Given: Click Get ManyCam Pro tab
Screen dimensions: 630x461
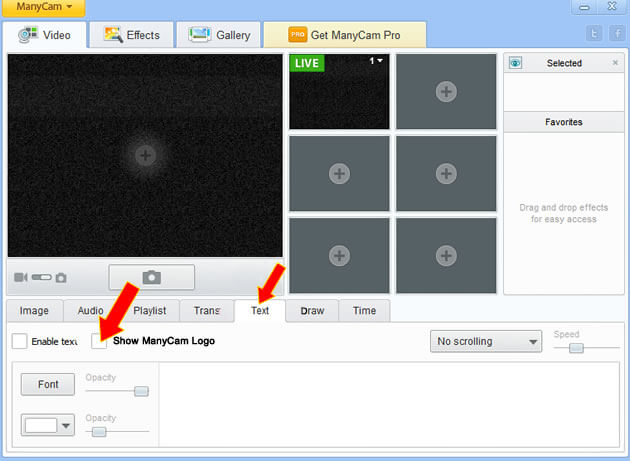Looking at the screenshot, I should pyautogui.click(x=345, y=35).
